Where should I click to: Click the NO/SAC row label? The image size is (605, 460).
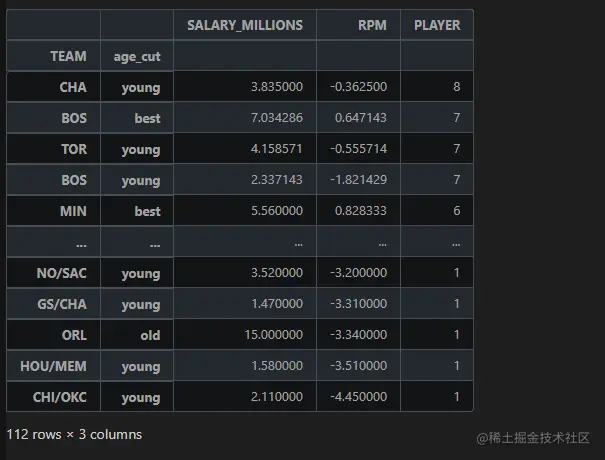click(61, 273)
